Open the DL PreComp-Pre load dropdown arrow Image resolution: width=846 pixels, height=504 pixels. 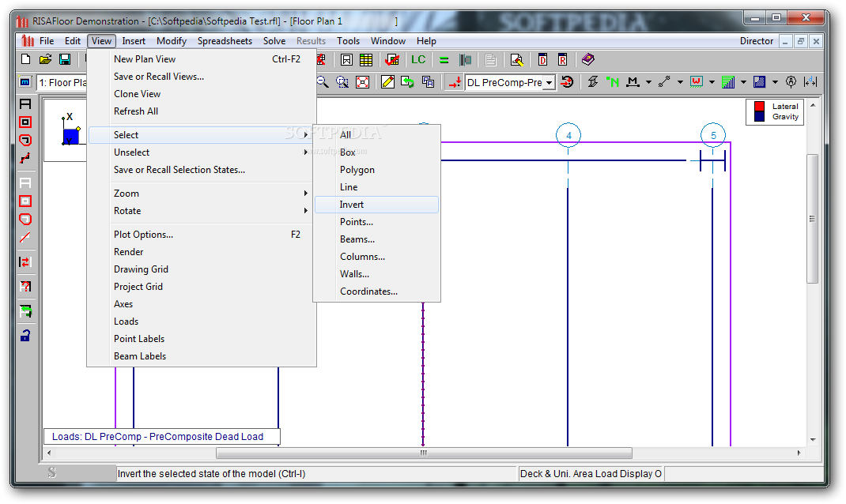click(549, 82)
